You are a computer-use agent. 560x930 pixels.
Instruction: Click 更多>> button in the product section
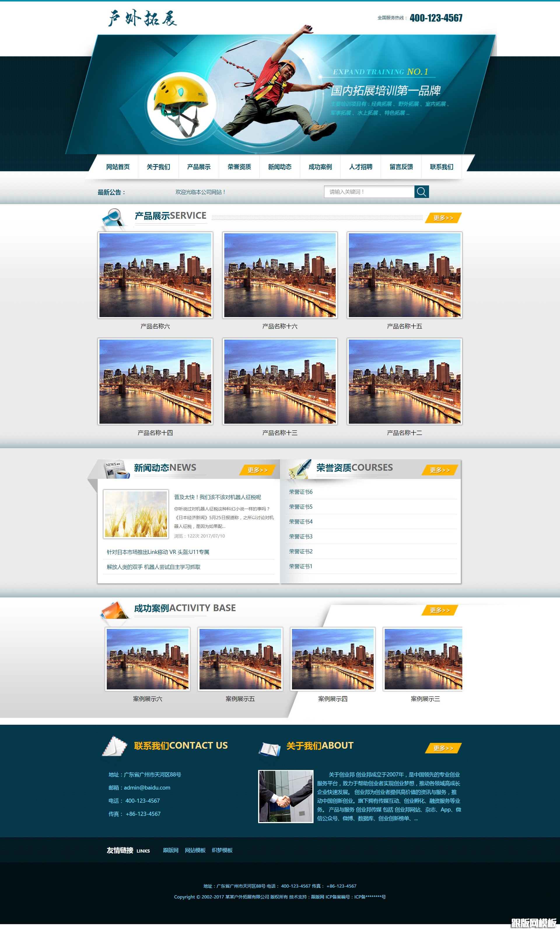pyautogui.click(x=443, y=218)
